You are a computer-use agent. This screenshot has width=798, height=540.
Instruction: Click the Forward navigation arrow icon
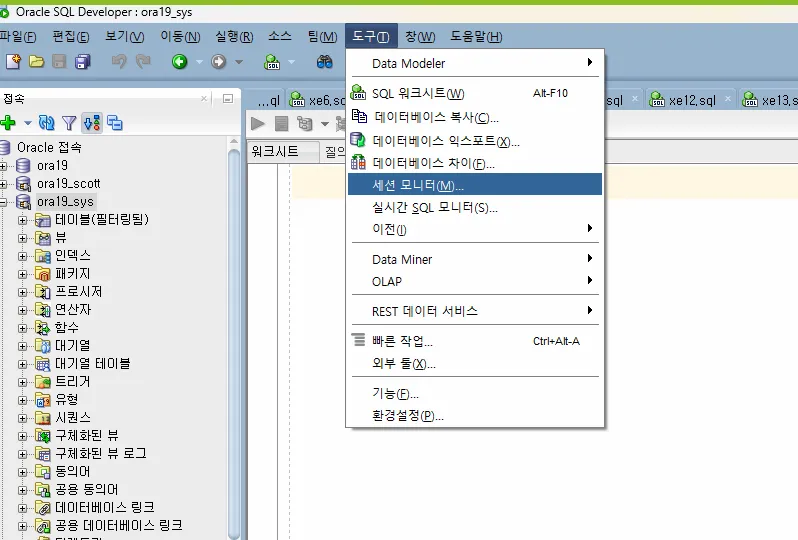pyautogui.click(x=218, y=62)
